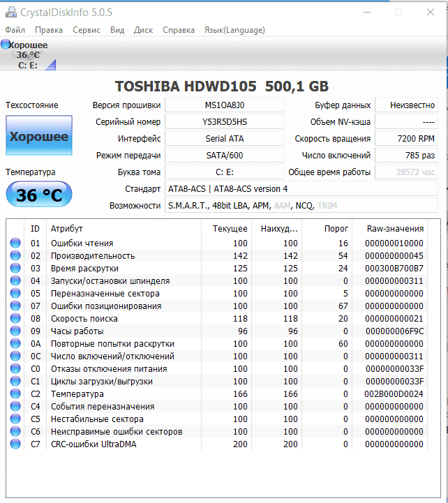Open the Диск menu
448x503 pixels.
pyautogui.click(x=143, y=30)
